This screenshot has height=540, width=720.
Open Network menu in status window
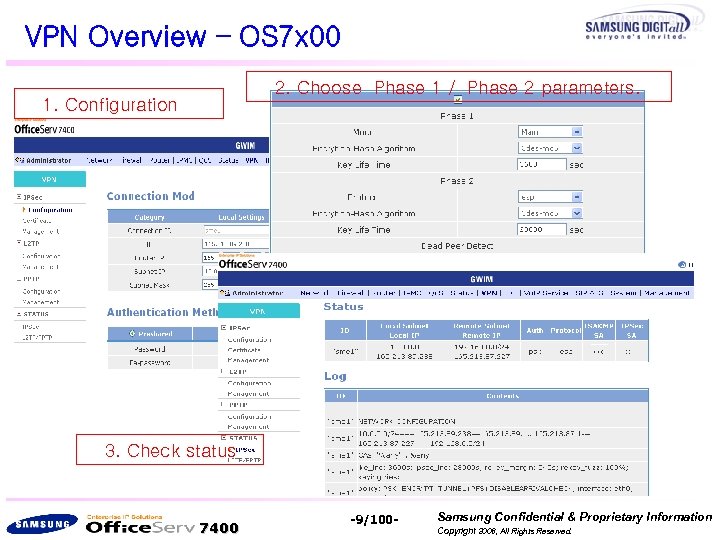tap(315, 292)
